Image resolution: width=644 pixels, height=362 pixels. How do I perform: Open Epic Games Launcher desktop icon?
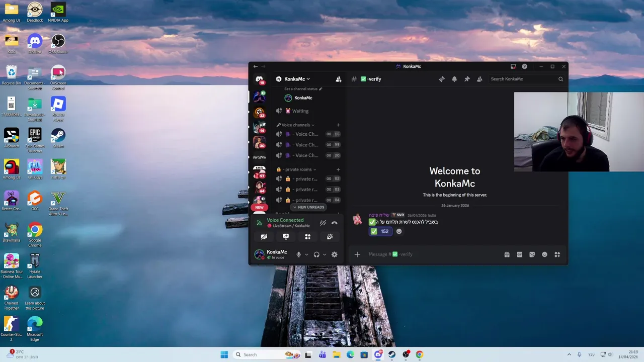tap(35, 140)
